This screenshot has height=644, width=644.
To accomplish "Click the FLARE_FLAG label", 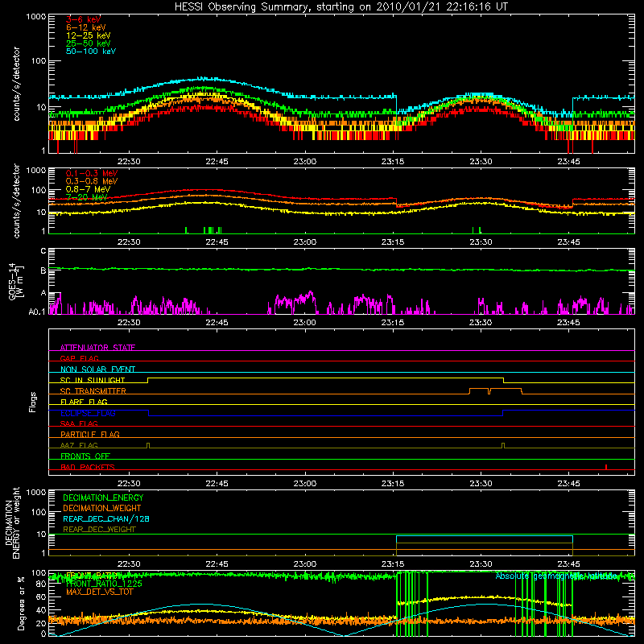I will click(x=84, y=402).
